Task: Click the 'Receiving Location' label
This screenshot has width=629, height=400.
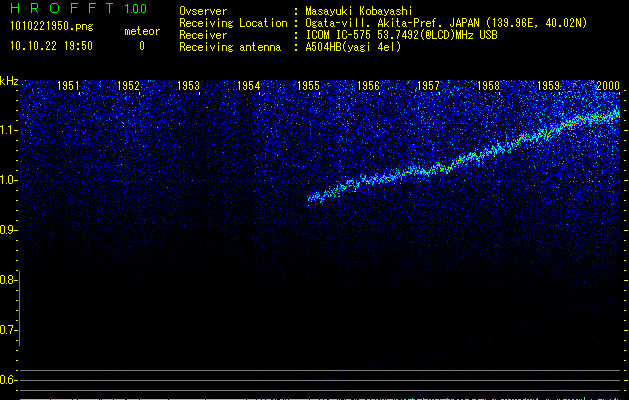Action: [233, 23]
